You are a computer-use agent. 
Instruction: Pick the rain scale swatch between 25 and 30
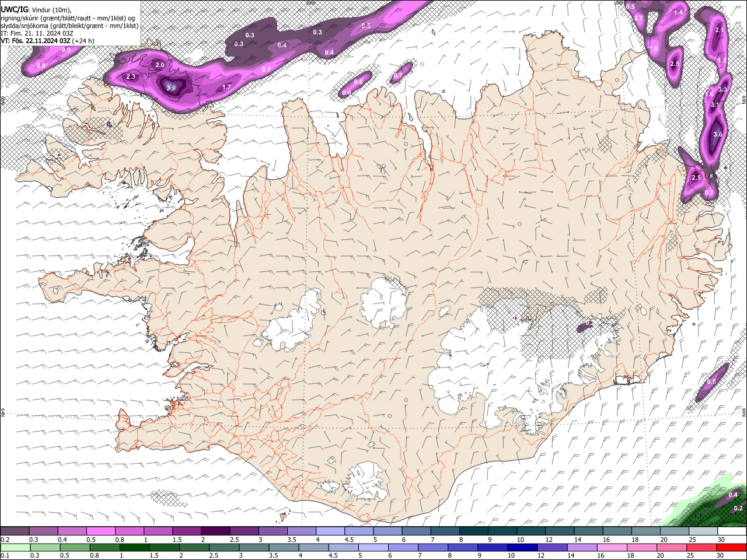coord(702,547)
